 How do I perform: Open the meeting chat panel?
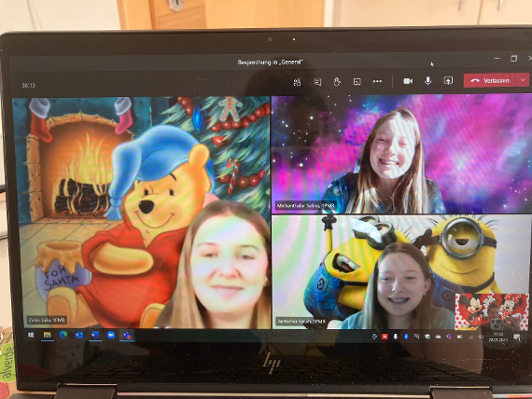coord(317,82)
